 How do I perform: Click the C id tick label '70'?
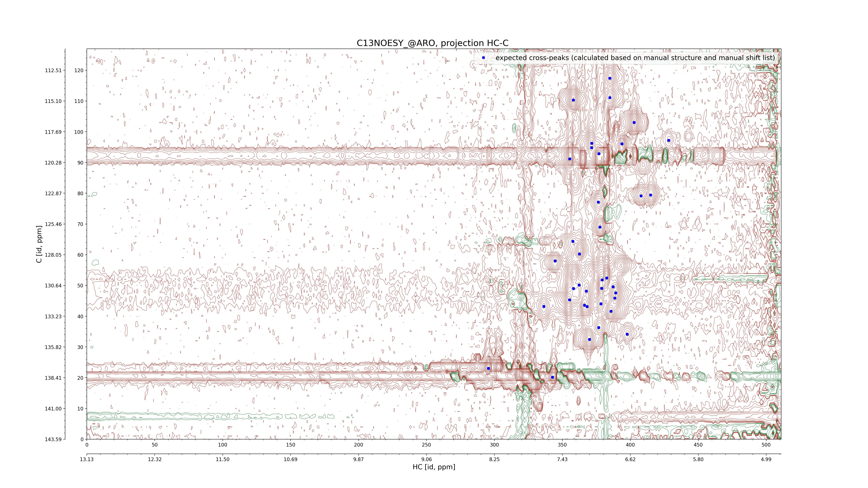[x=80, y=224]
